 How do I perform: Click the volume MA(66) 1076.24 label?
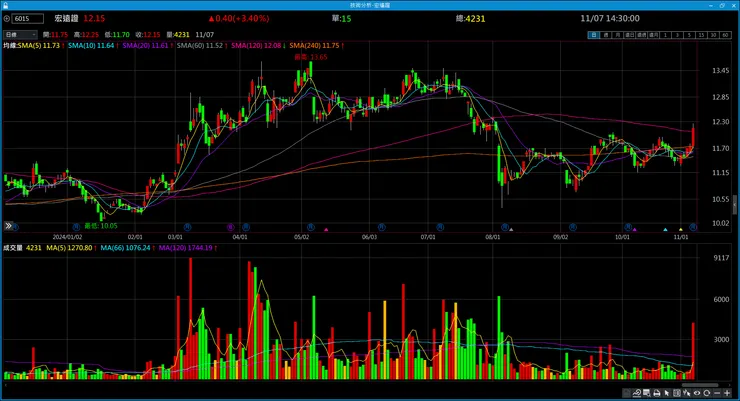pyautogui.click(x=125, y=248)
